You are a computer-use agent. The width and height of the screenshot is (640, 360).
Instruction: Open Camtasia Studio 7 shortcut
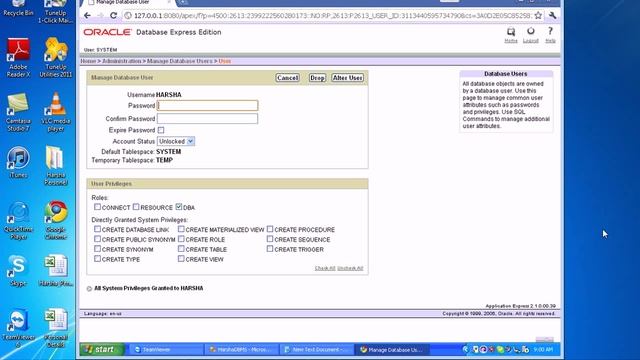pos(18,112)
